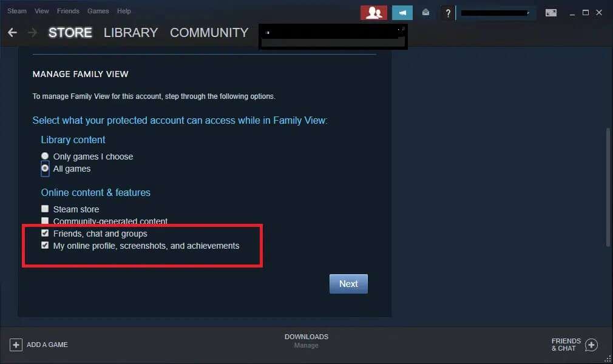Select the Only games I choose radio button
613x364 pixels.
45,156
